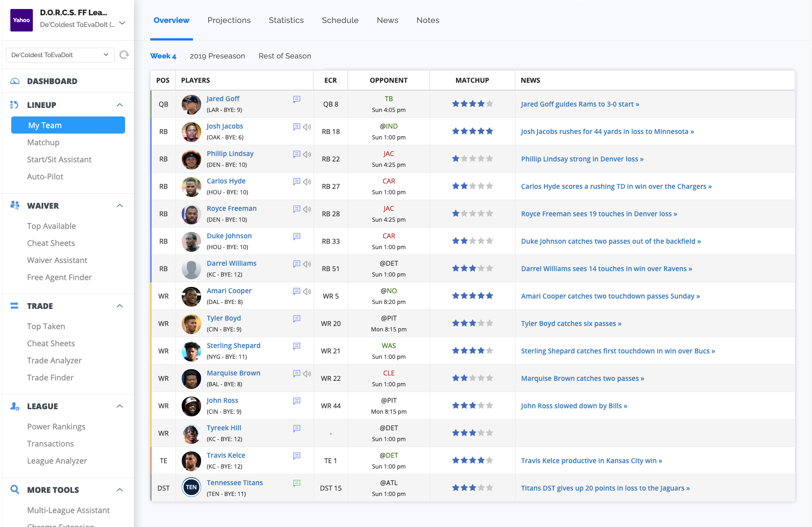This screenshot has height=527, width=812.
Task: Open Tyreek Hill's note icon
Action: 297,429
